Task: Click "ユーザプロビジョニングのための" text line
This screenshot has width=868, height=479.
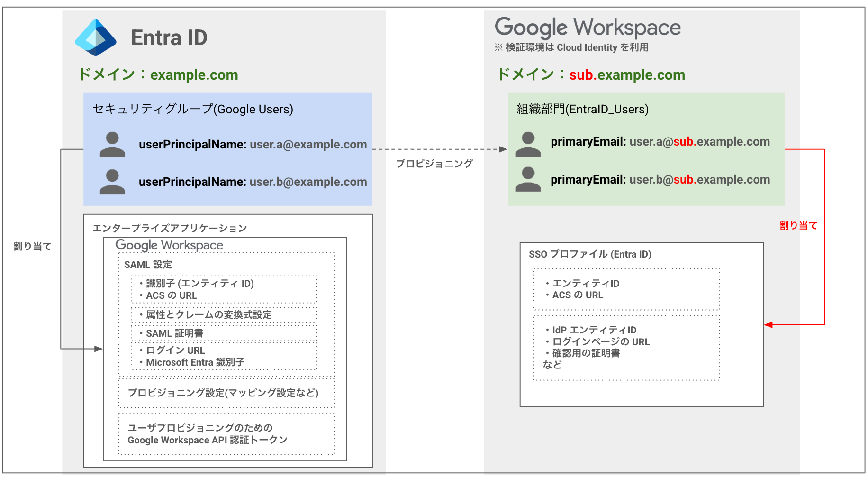Action: pyautogui.click(x=200, y=428)
